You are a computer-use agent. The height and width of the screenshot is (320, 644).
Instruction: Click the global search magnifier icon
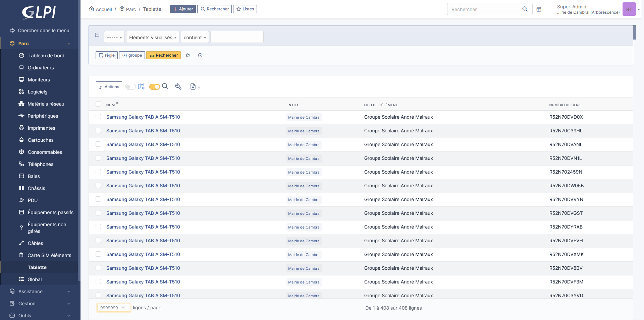[525, 9]
